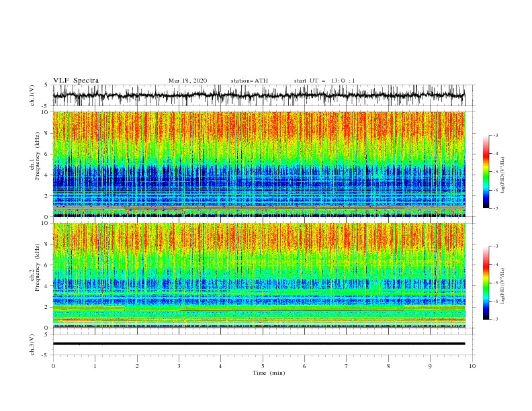Select the "start UT = 13:0 :1" text

coord(324,81)
